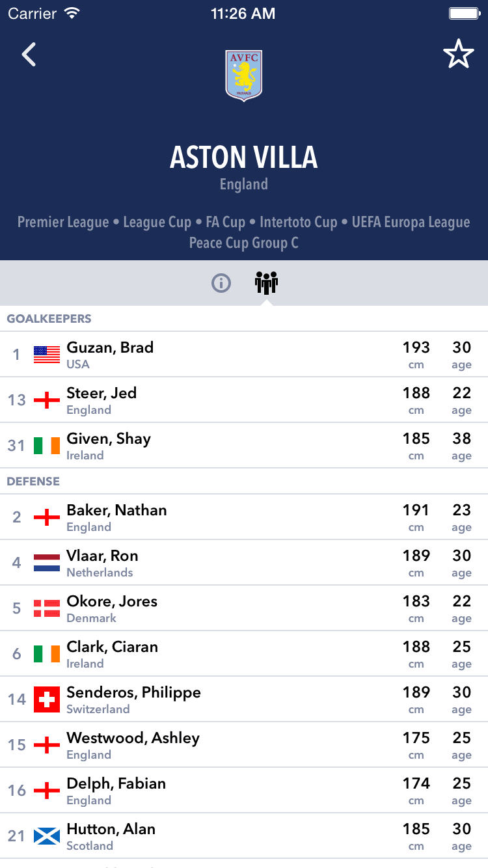Tap the USA flag icon
The width and height of the screenshot is (488, 868).
[x=47, y=355]
